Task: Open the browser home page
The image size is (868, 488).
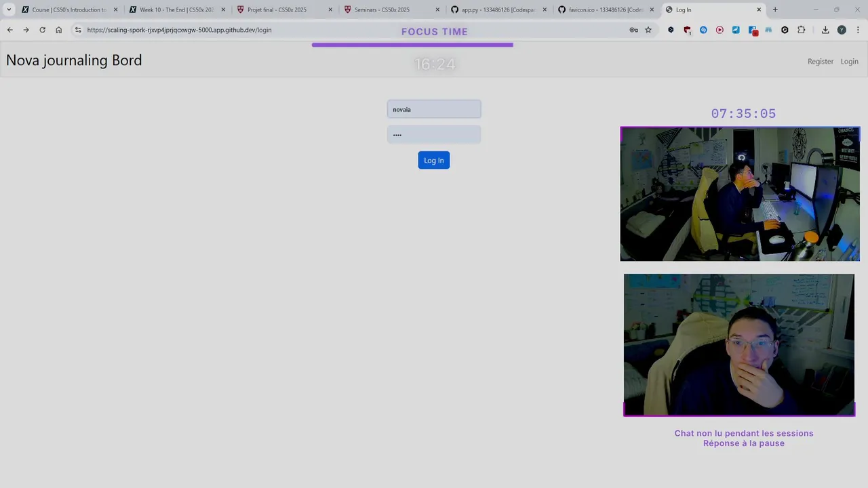Action: click(x=59, y=30)
